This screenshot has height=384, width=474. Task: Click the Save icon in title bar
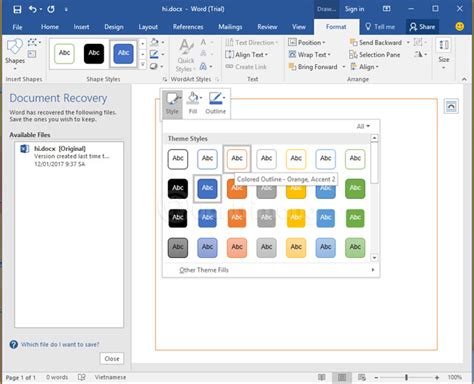coord(17,9)
